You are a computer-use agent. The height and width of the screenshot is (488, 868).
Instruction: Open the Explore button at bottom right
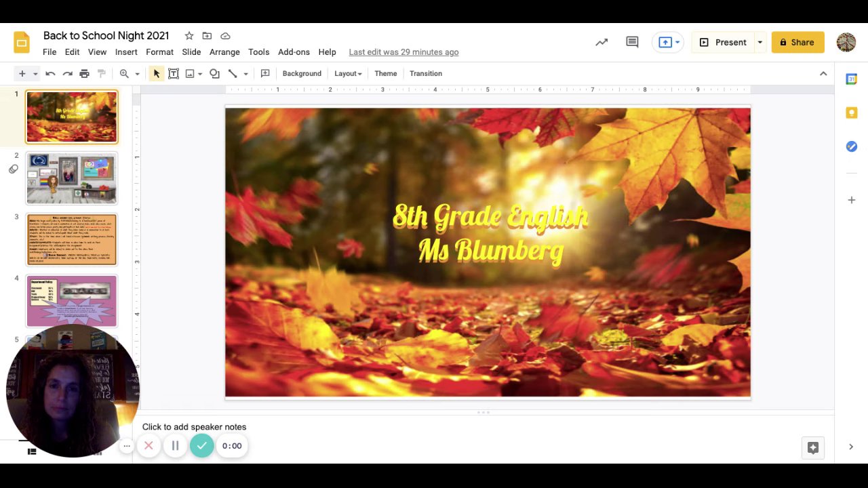tap(813, 447)
